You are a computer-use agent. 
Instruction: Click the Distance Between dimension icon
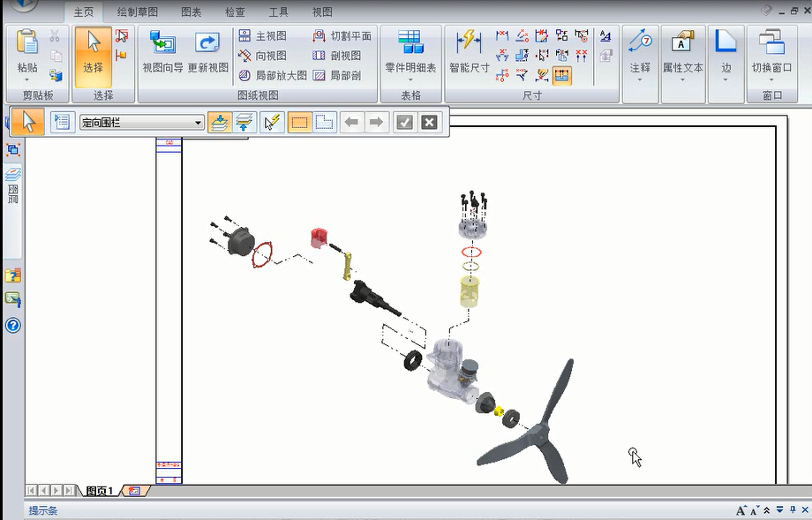click(x=502, y=35)
